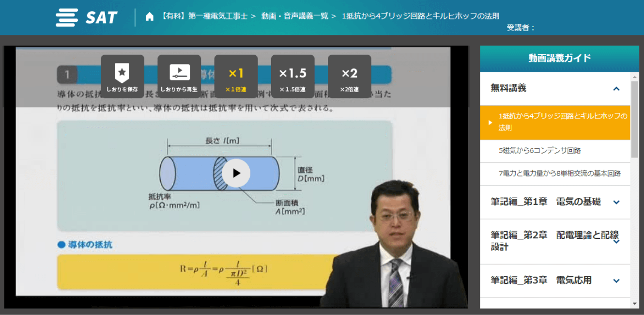Viewport: 644px width, 315px height.
Task: Click the 1抵抗から4ブリッジ回路とキルヒホッフの法則 breadcrumb text
Action: point(420,16)
